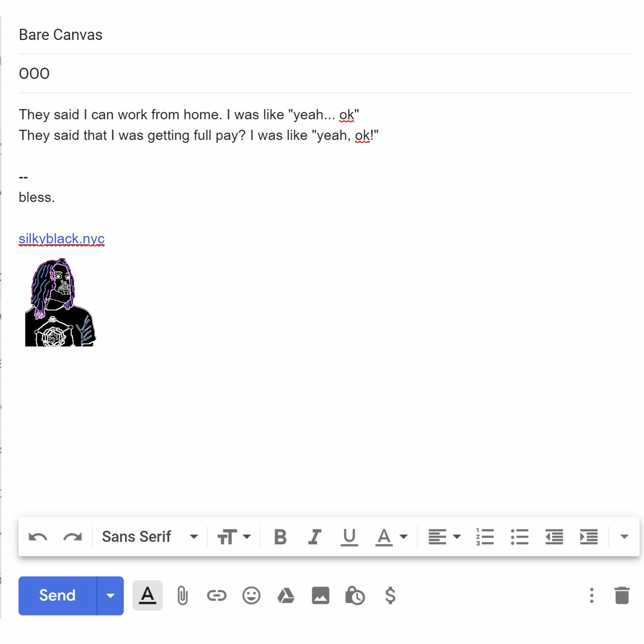Insert a bulleted list

520,537
